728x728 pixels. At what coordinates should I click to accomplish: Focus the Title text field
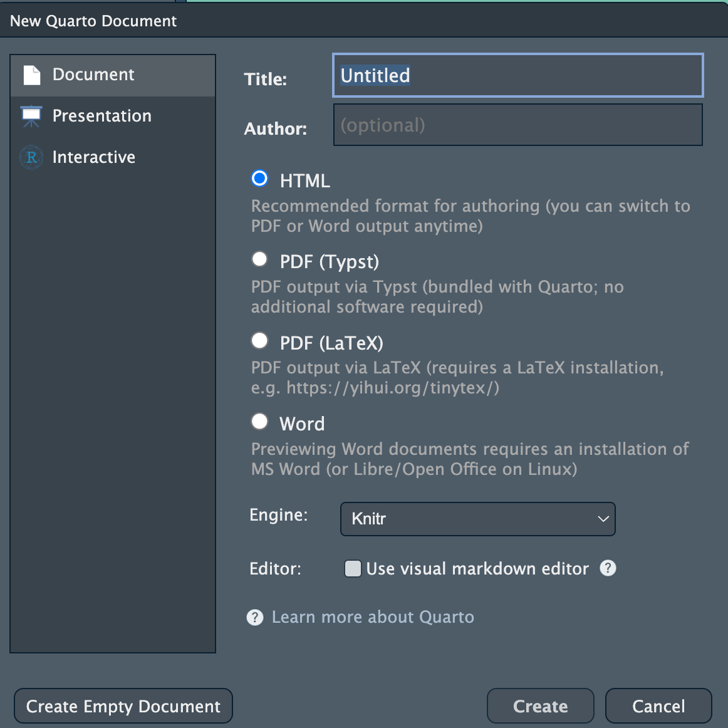coord(518,75)
